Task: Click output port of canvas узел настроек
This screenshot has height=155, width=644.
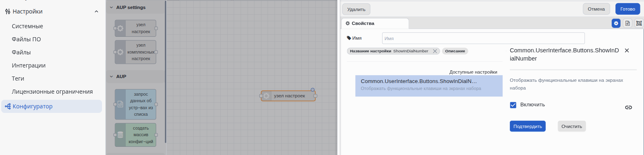Action: [x=315, y=96]
